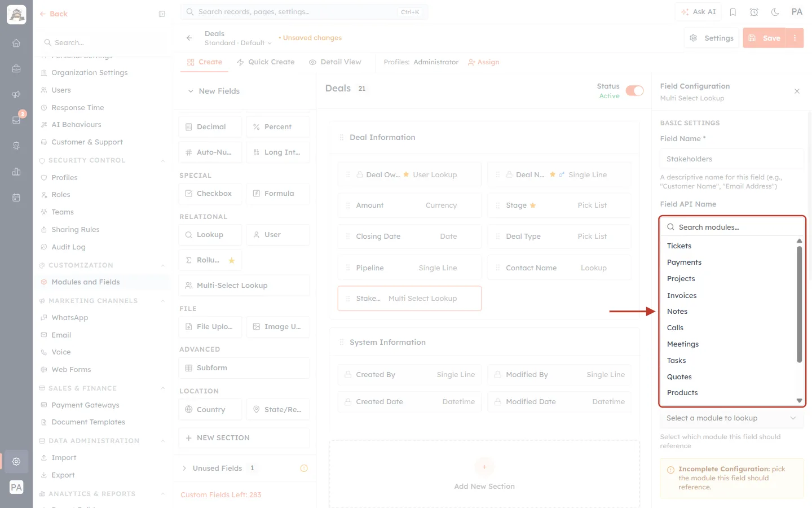
Task: Click Add New Section placeholder
Action: [x=484, y=475]
